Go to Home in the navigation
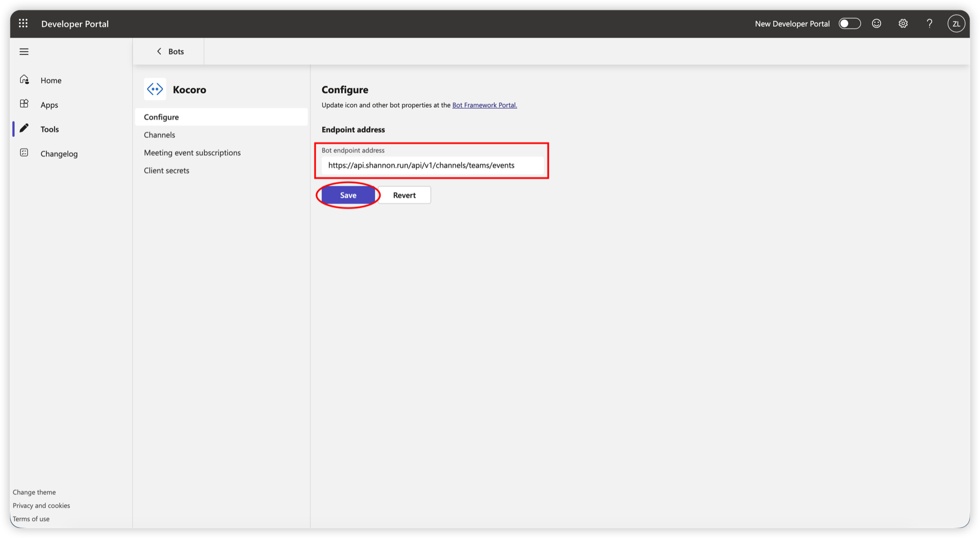The height and width of the screenshot is (538, 980). pos(51,80)
